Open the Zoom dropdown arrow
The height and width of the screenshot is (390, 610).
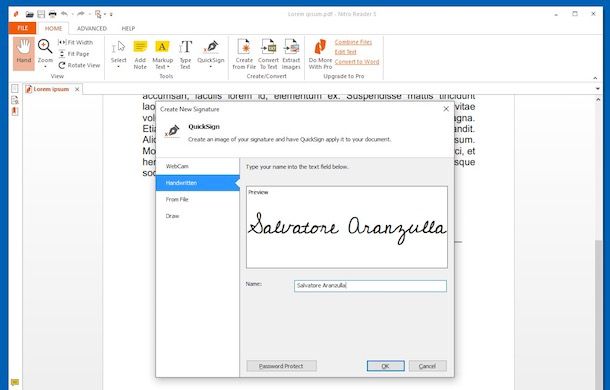[45, 67]
